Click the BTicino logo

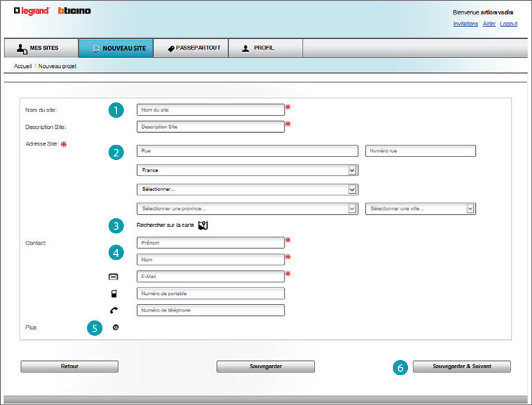pyautogui.click(x=74, y=10)
